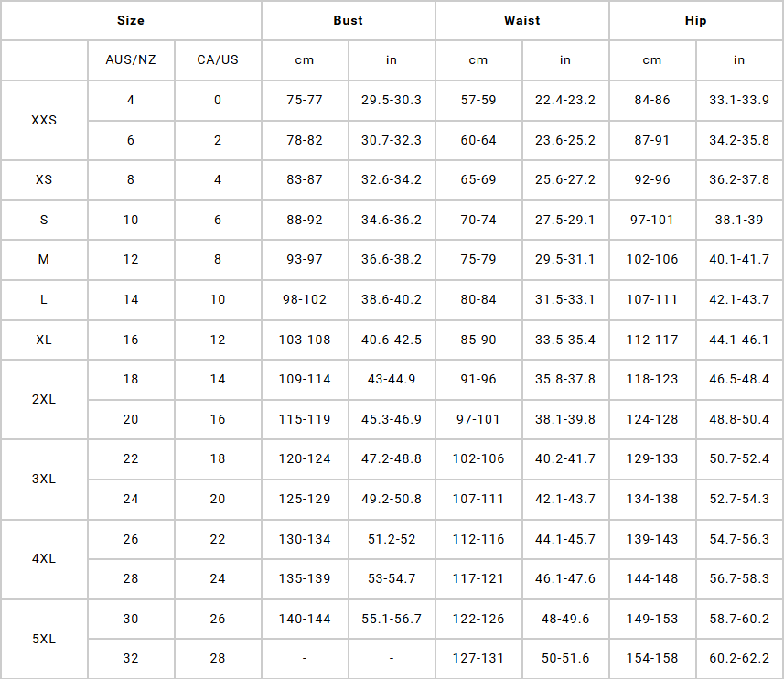Click hip measurement 154-158 cm
The width and height of the screenshot is (784, 679).
click(652, 659)
